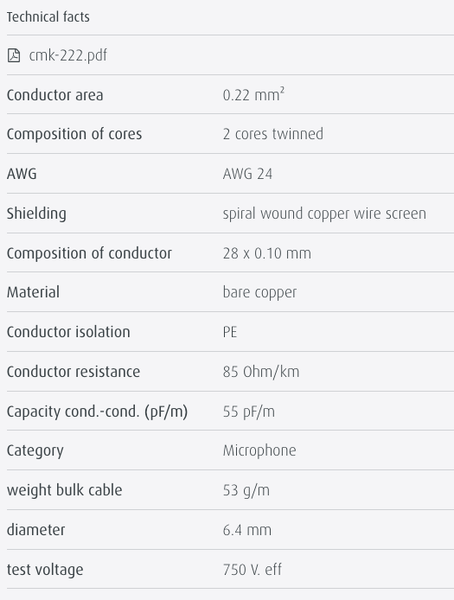Click the Capacity cond.-cond. (pF/m) label
This screenshot has width=454, height=600.
97,412
